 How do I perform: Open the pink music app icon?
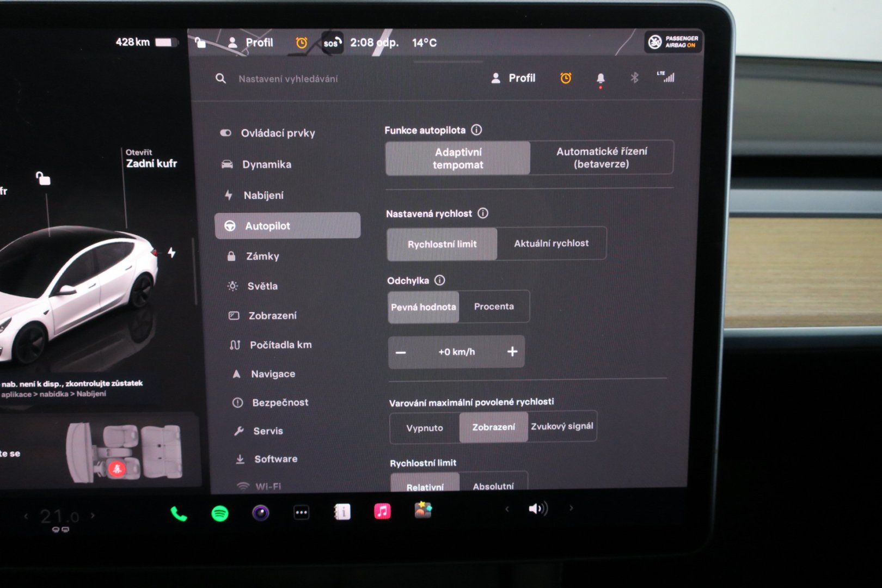click(x=382, y=511)
